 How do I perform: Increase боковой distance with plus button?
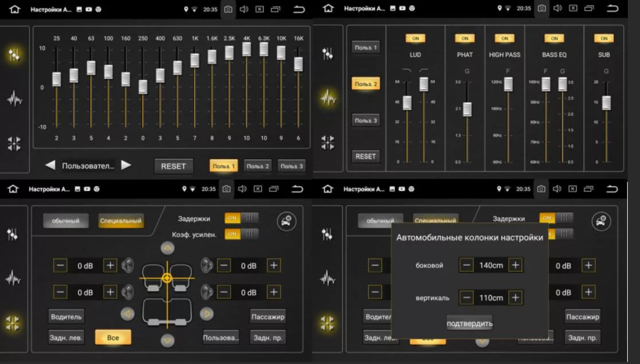515,265
